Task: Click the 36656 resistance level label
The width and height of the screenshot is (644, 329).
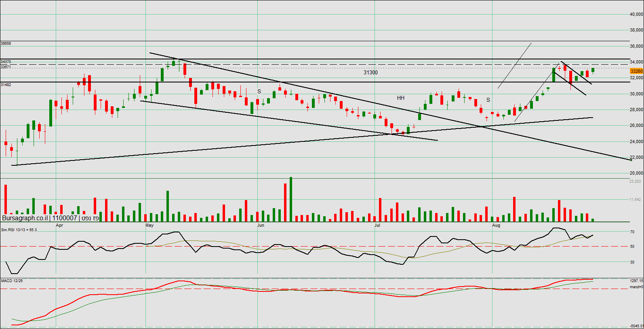Action: click(6, 43)
